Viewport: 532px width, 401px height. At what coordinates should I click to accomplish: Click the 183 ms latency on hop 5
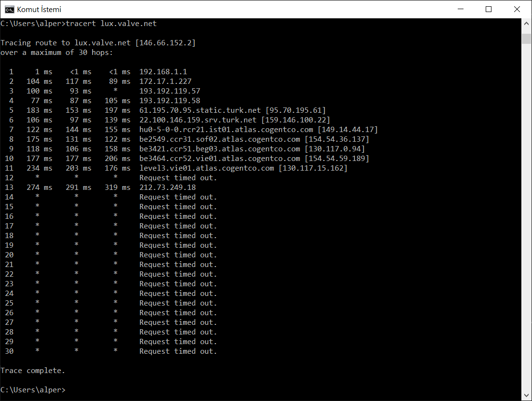coord(40,110)
